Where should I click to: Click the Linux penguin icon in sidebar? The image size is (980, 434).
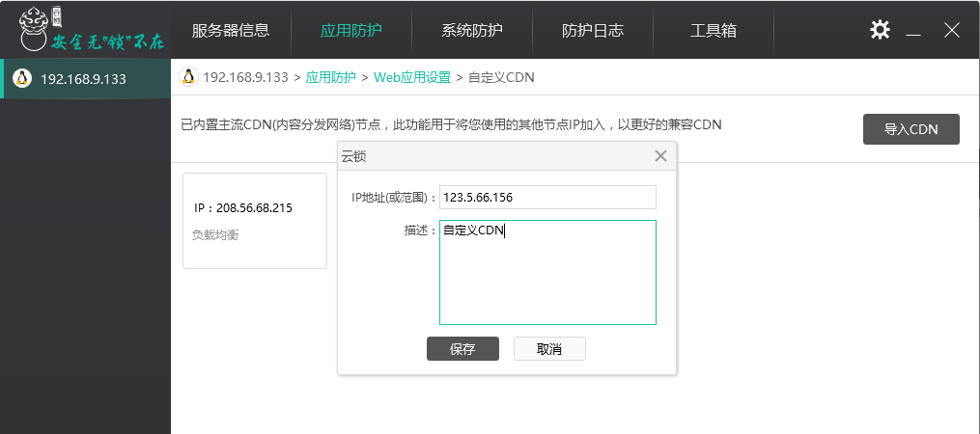(x=22, y=79)
